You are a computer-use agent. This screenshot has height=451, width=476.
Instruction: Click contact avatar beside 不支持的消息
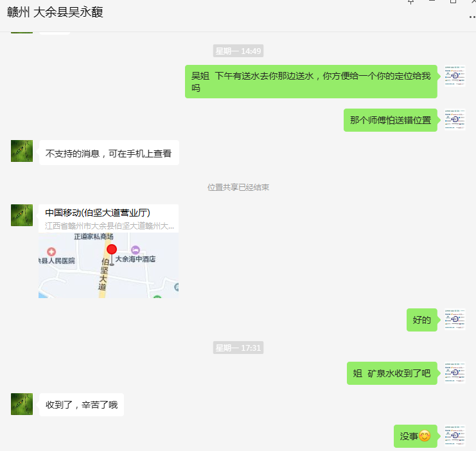[x=22, y=151]
